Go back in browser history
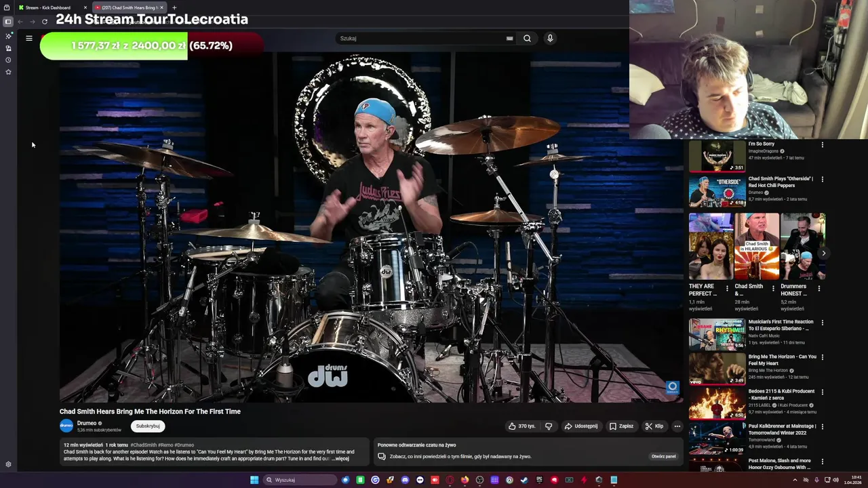868x488 pixels. coord(20,22)
